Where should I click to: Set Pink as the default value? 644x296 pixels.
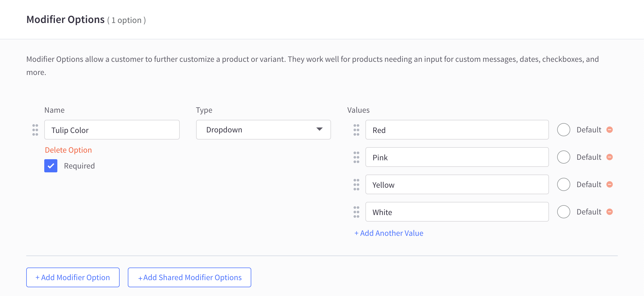pos(564,157)
